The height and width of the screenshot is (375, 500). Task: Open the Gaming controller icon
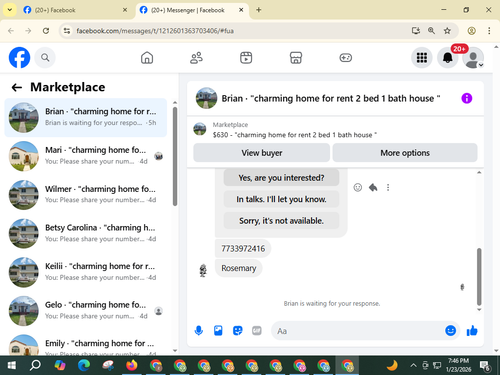(x=345, y=58)
